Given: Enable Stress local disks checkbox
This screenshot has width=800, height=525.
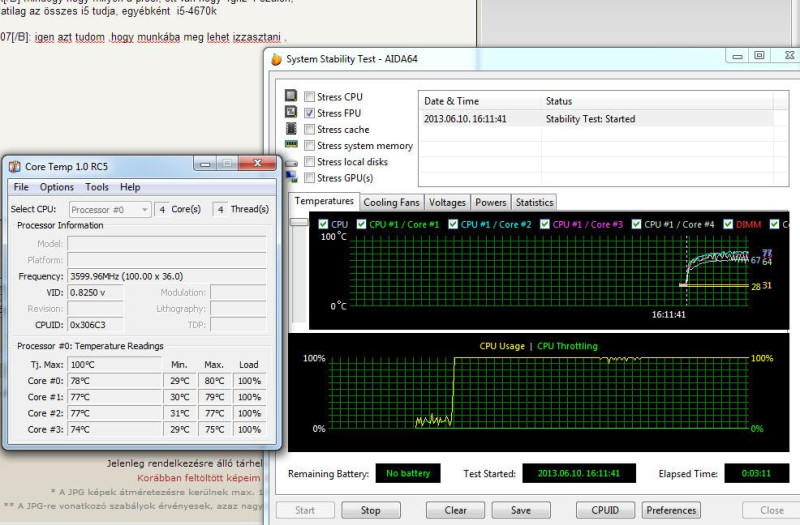Looking at the screenshot, I should tap(309, 162).
